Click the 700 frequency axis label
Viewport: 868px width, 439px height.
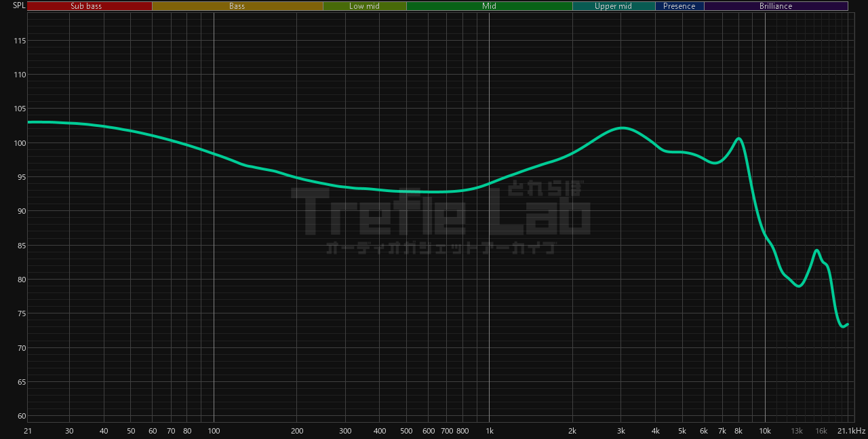447,431
